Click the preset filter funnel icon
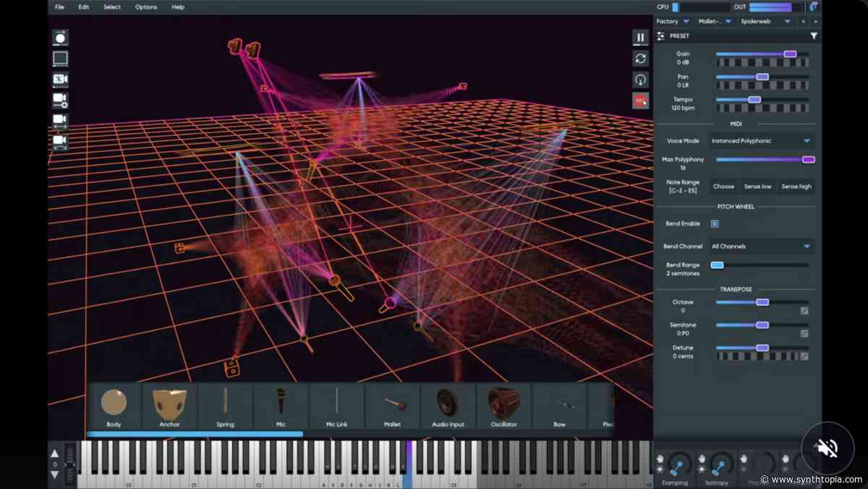The width and height of the screenshot is (868, 489). click(x=814, y=35)
